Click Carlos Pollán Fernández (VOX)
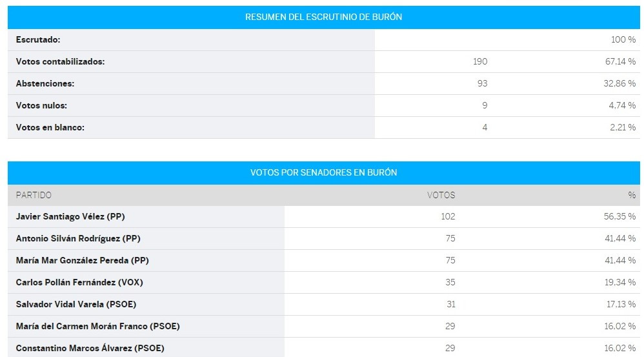This screenshot has height=357, width=644. point(79,282)
